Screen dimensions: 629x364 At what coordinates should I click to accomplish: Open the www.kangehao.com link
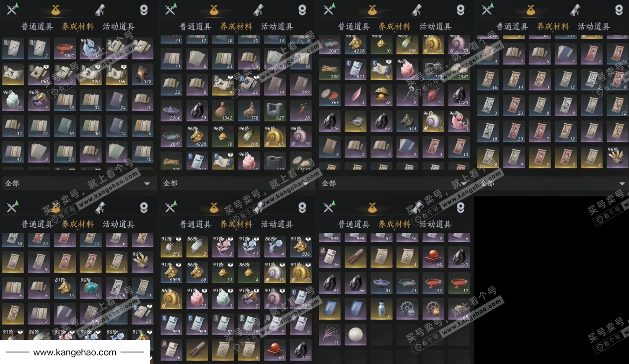(75, 353)
